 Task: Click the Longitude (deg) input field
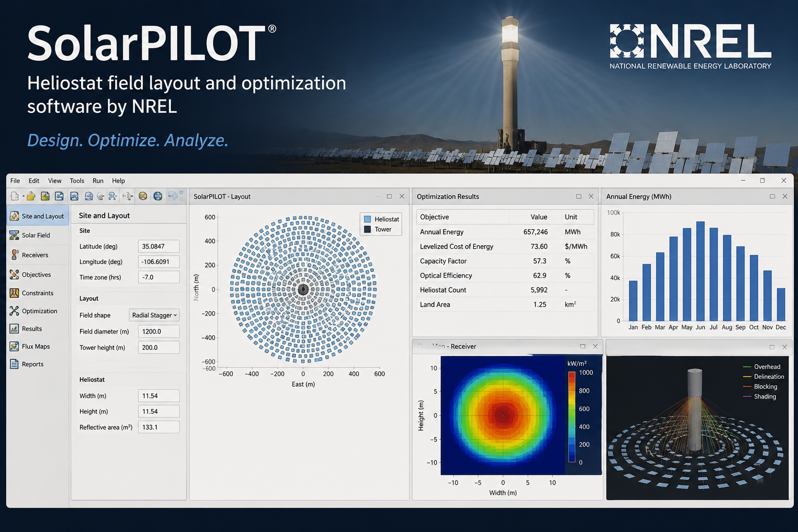[158, 262]
